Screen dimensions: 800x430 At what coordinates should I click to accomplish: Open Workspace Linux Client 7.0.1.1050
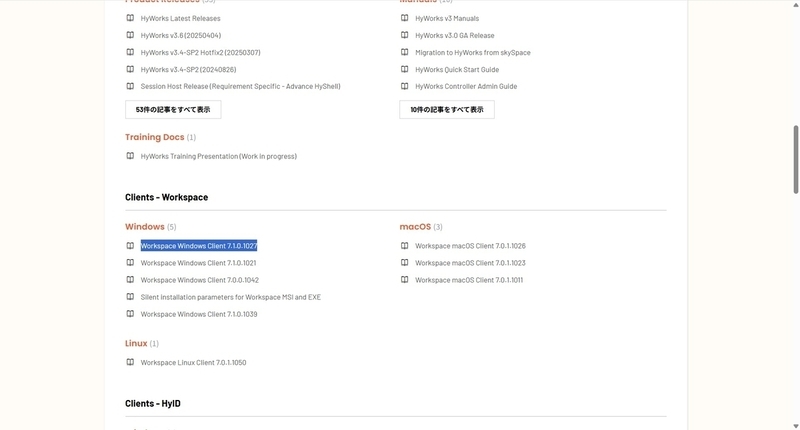(193, 363)
